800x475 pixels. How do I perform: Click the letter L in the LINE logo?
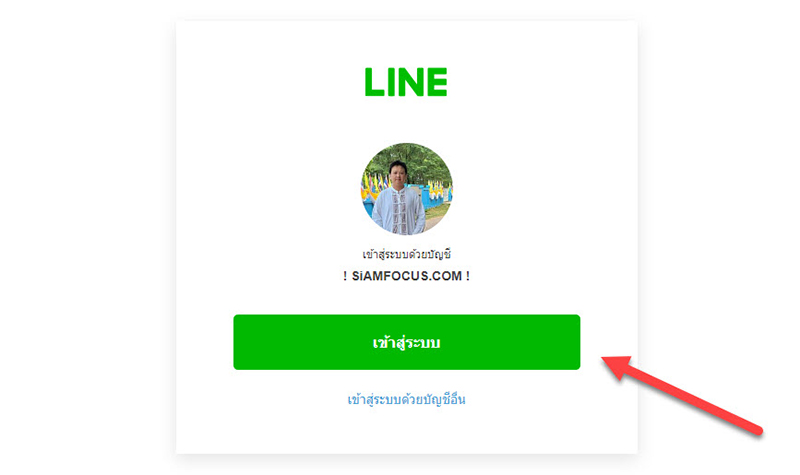coord(373,82)
